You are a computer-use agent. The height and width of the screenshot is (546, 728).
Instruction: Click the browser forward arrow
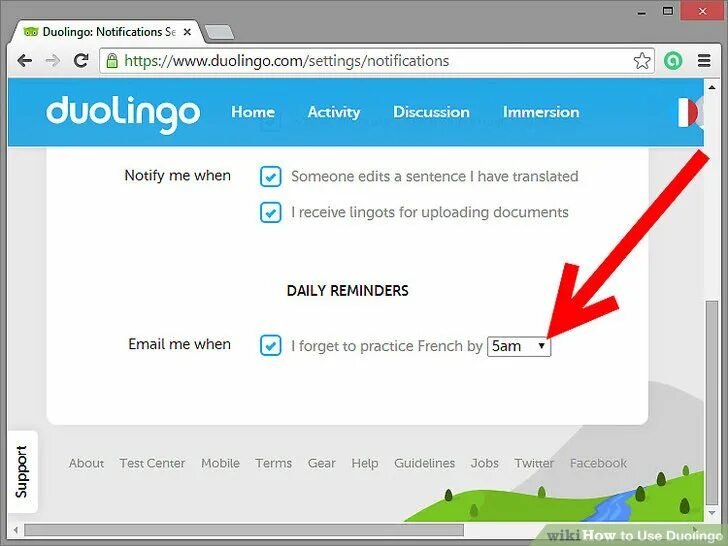pos(53,60)
